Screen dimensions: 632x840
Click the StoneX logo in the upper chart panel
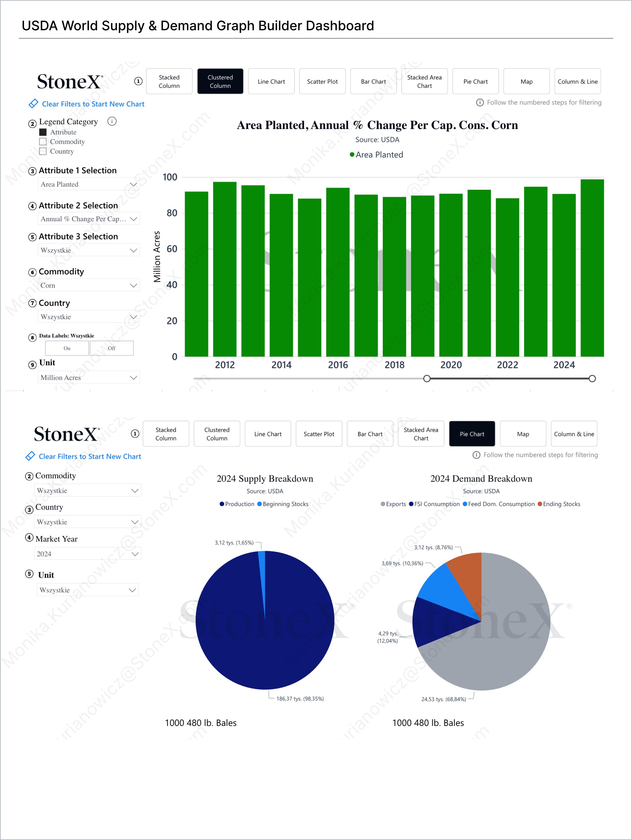tap(70, 82)
